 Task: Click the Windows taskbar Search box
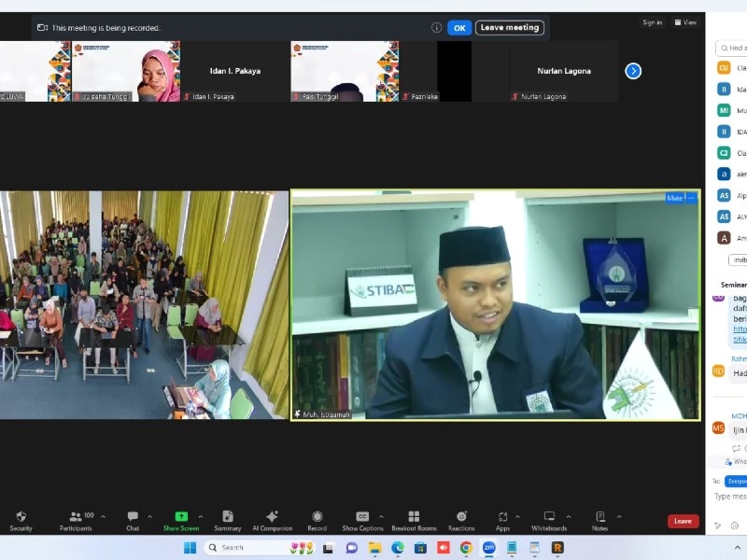point(261,548)
